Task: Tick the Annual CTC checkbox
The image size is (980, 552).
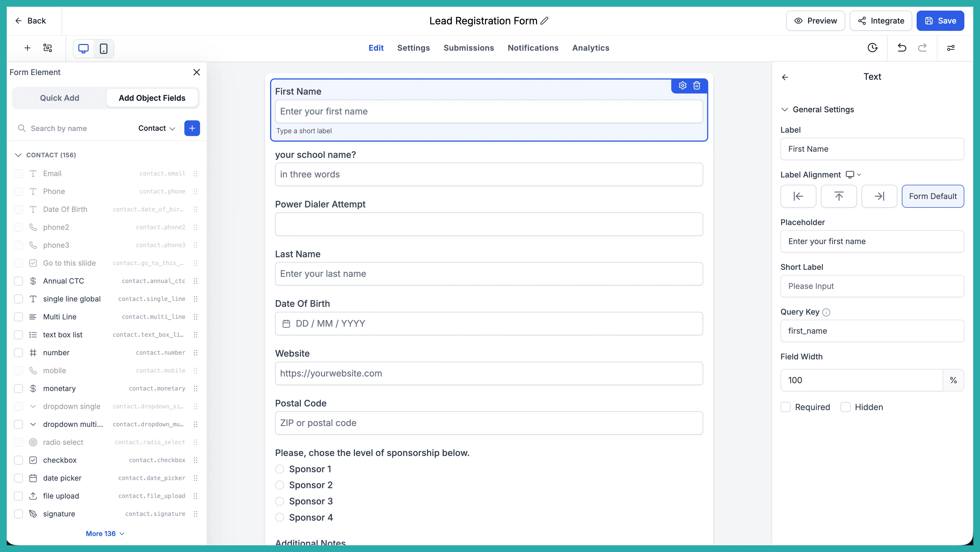Action: pos(18,281)
